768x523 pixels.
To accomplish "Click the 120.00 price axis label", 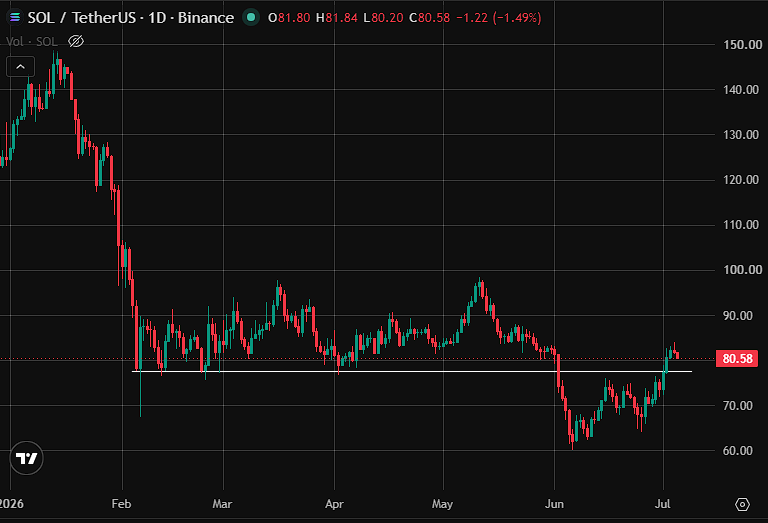I will [741, 180].
